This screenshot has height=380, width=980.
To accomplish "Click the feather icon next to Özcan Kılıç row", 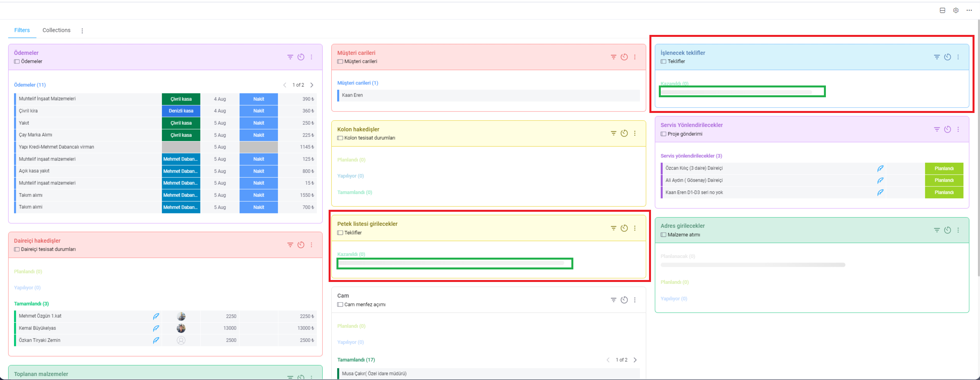I will pyautogui.click(x=880, y=168).
